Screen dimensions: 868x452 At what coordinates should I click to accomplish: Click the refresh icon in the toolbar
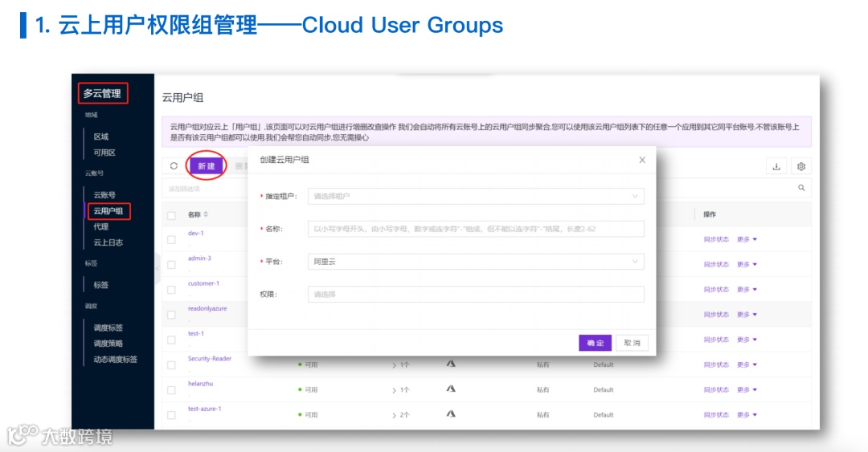coord(174,166)
